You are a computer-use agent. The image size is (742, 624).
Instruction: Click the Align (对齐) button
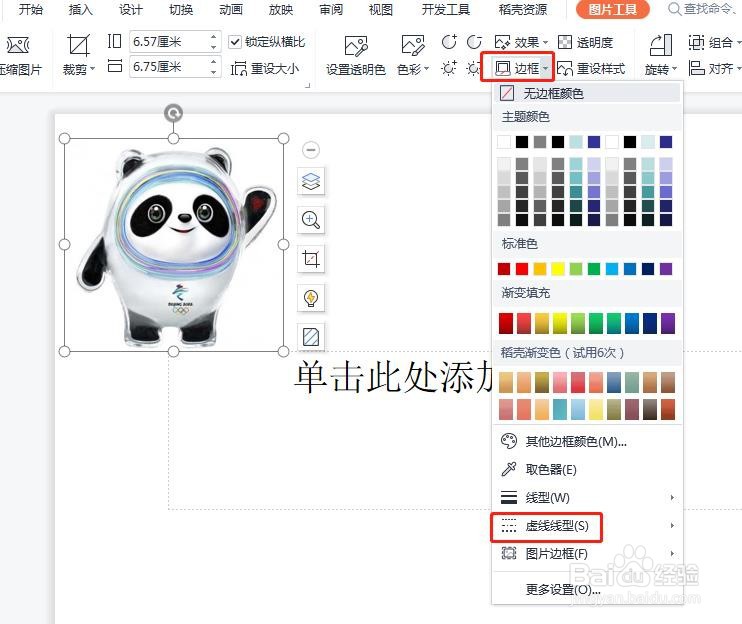pos(713,69)
